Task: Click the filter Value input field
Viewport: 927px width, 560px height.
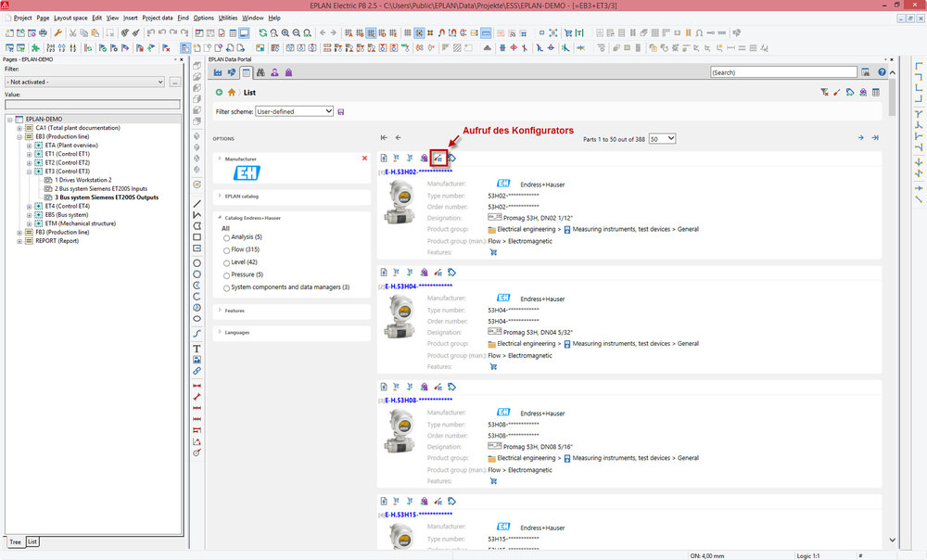Action: pos(92,104)
